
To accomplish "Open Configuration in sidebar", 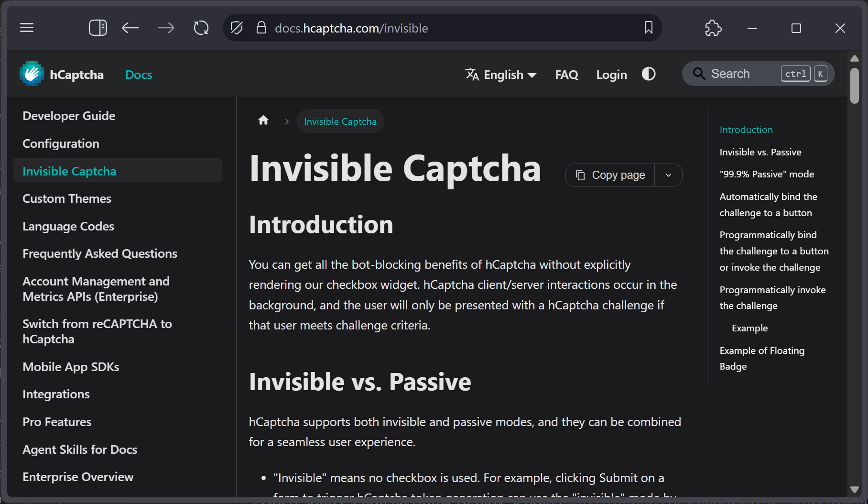I will pos(118,143).
